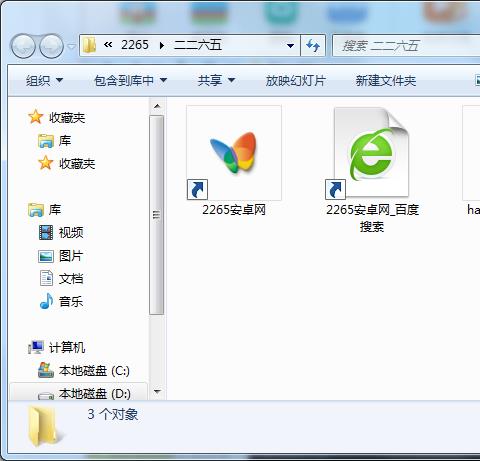Click the 2265安卓网_百度搜索 file name
480x461 pixels.
pos(372,218)
